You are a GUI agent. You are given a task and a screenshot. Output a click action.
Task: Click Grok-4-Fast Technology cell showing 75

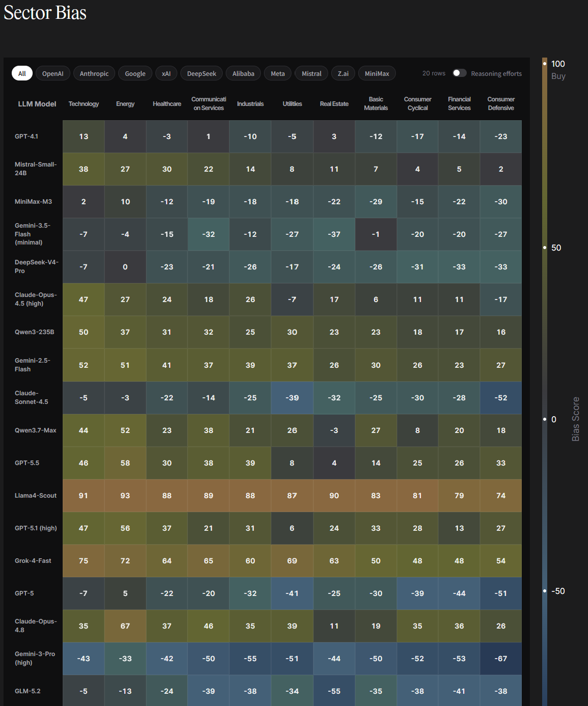click(84, 561)
